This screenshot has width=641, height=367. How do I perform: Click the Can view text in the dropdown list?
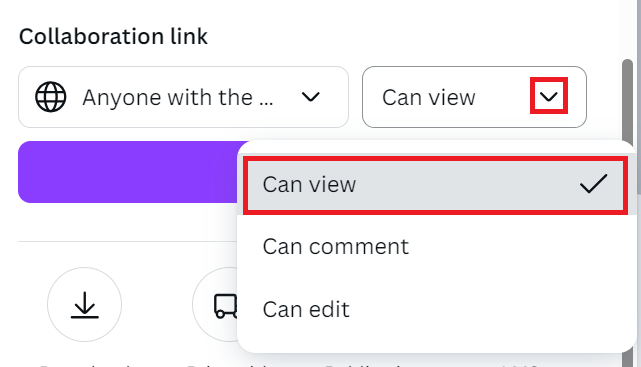(309, 184)
